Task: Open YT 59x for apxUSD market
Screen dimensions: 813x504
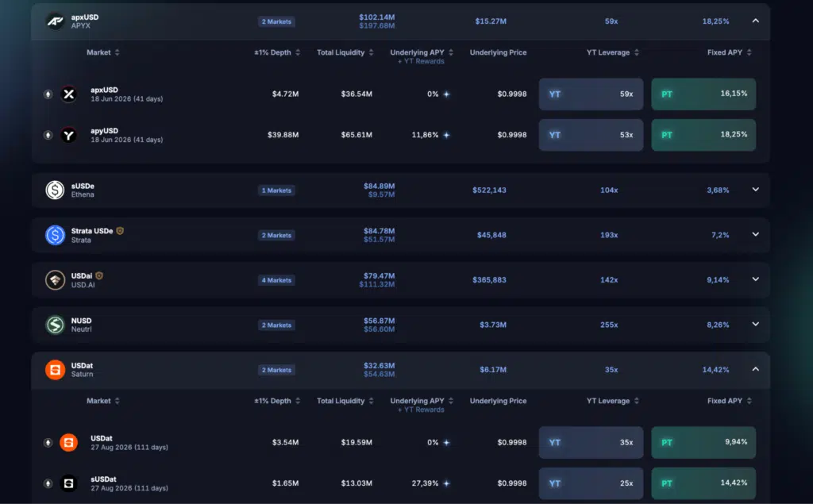Action: pyautogui.click(x=591, y=94)
